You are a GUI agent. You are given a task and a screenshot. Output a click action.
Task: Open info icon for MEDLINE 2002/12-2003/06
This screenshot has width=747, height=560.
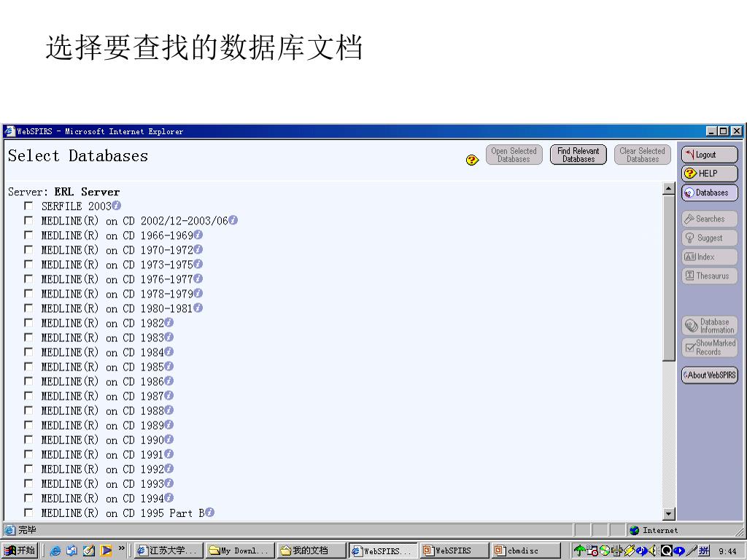point(233,220)
